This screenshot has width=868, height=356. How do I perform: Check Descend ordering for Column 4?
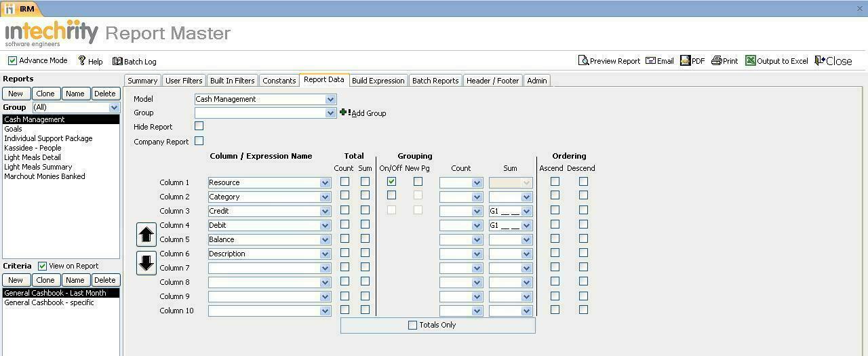[583, 224]
